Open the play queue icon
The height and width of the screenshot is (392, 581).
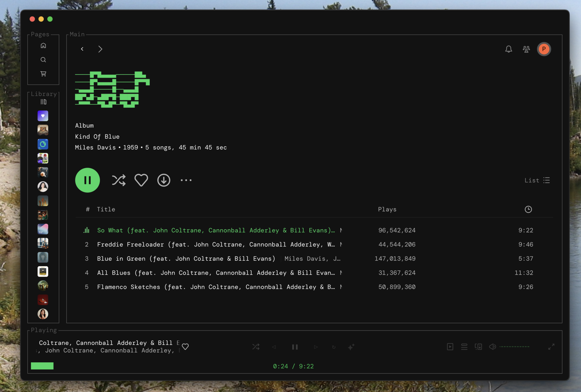[x=464, y=347]
